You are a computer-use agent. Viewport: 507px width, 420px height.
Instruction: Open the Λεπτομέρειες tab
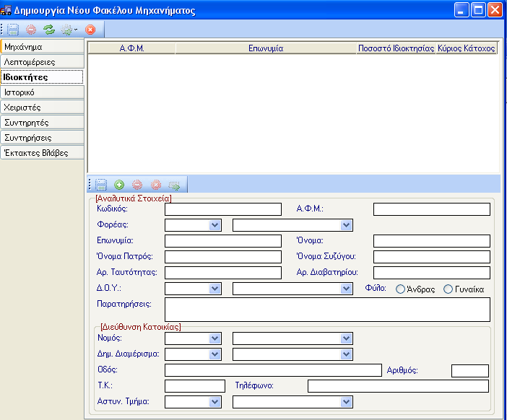coord(43,62)
